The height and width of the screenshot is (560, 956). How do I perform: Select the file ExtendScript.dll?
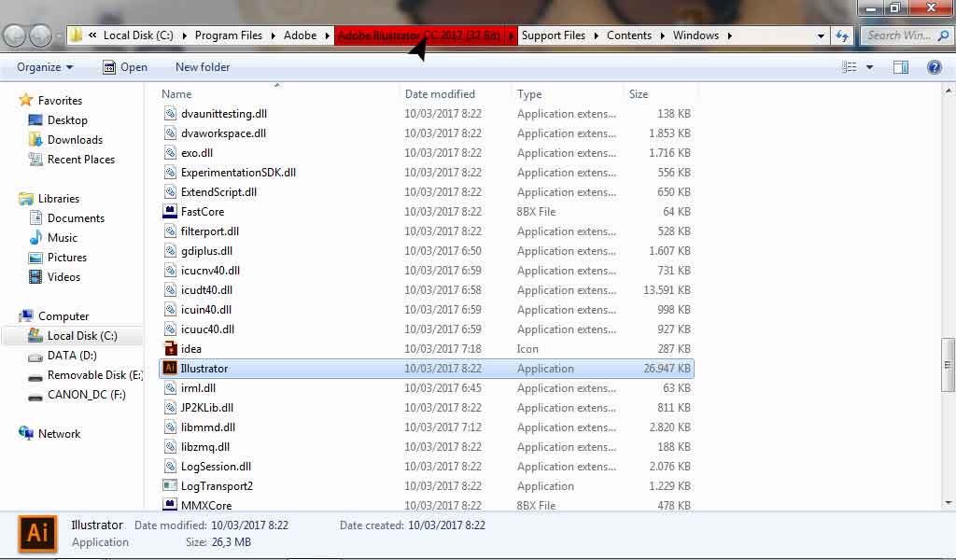tap(218, 192)
